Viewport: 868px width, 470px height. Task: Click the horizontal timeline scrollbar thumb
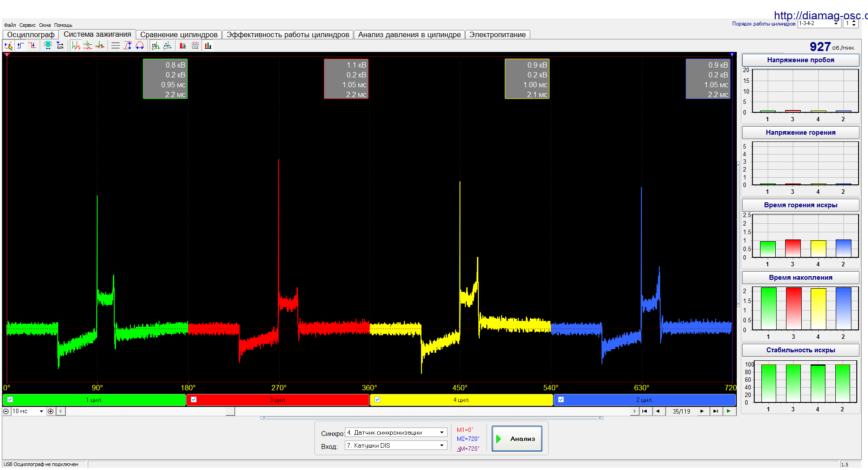(230, 411)
